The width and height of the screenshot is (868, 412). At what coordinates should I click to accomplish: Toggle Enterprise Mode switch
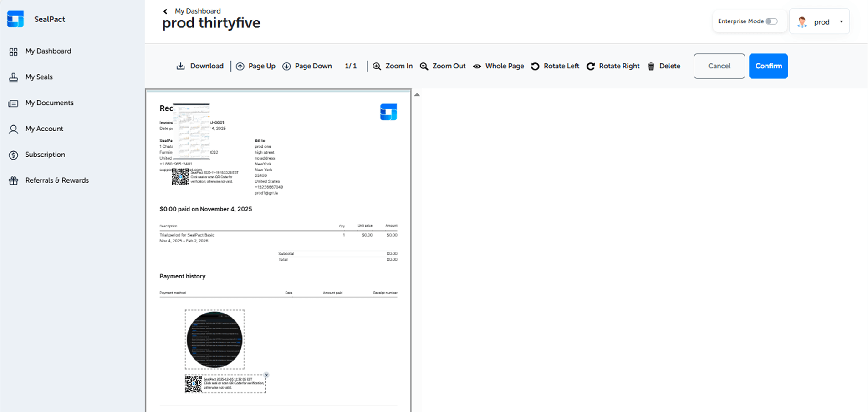771,21
